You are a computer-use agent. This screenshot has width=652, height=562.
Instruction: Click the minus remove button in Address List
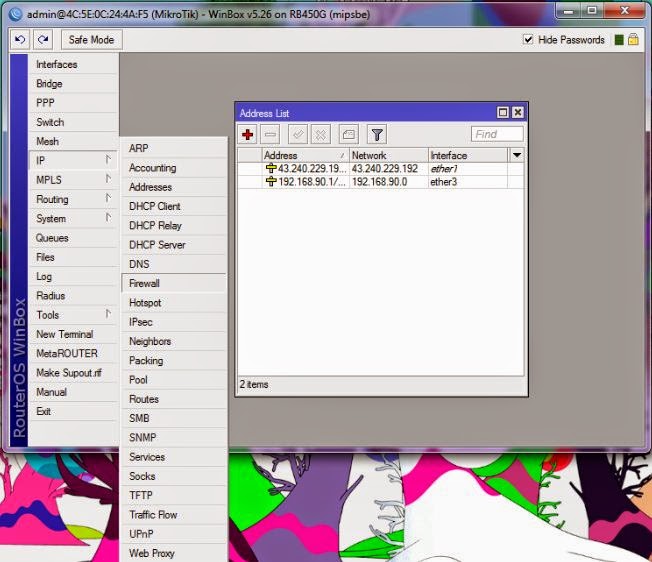coord(270,135)
